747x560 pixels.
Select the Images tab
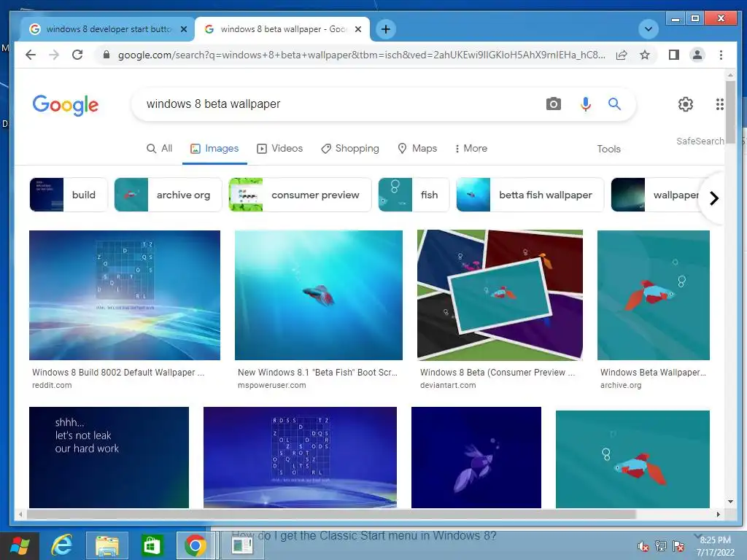point(214,149)
